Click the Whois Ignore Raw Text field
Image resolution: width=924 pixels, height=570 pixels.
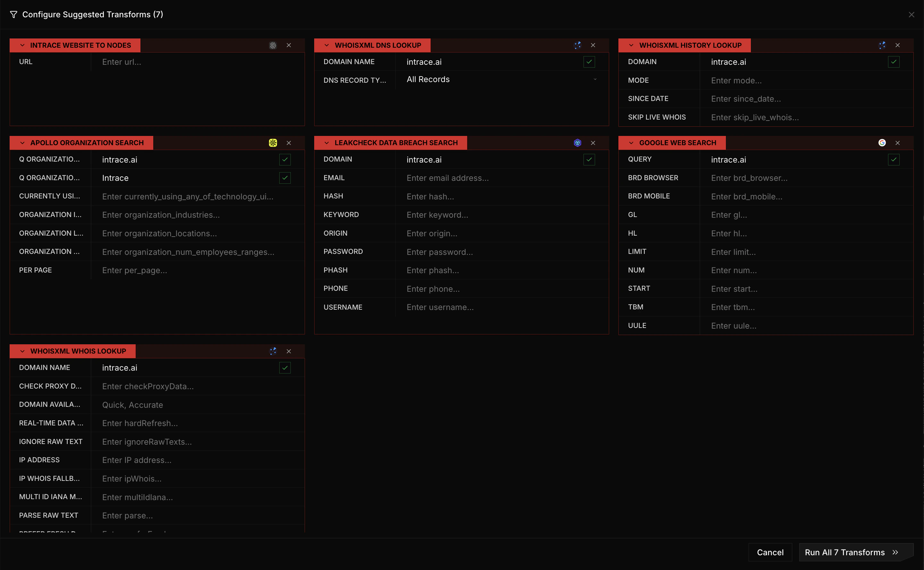197,442
